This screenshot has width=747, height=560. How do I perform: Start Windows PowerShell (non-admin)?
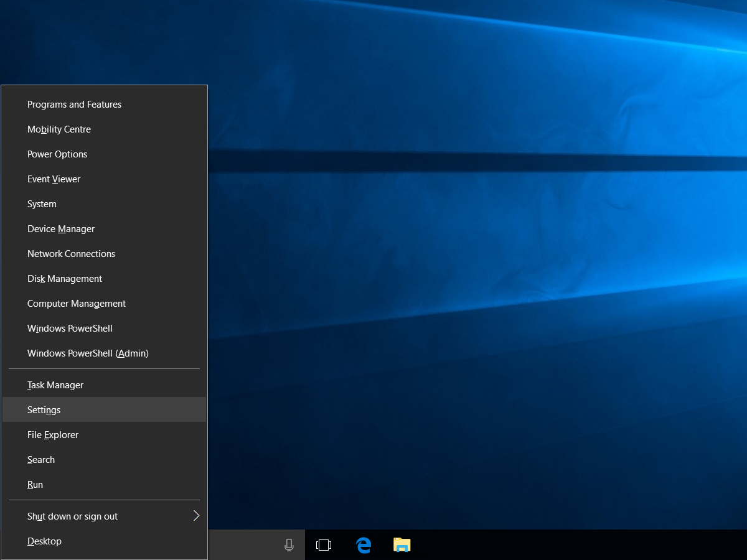104,329
